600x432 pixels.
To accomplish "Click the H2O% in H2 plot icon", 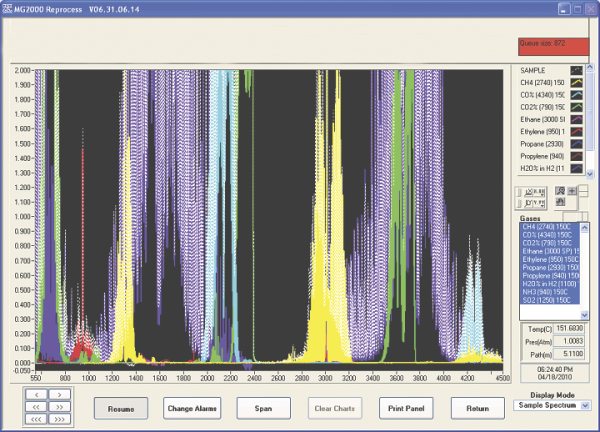I will click(x=576, y=168).
